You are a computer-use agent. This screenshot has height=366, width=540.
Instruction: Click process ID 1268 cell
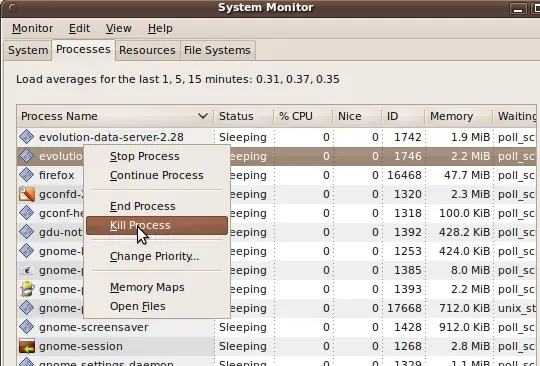point(408,346)
